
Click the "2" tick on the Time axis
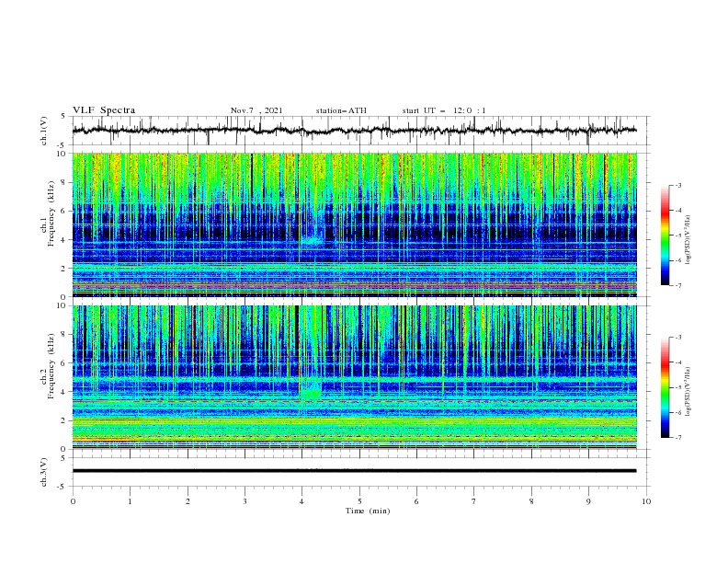click(188, 501)
